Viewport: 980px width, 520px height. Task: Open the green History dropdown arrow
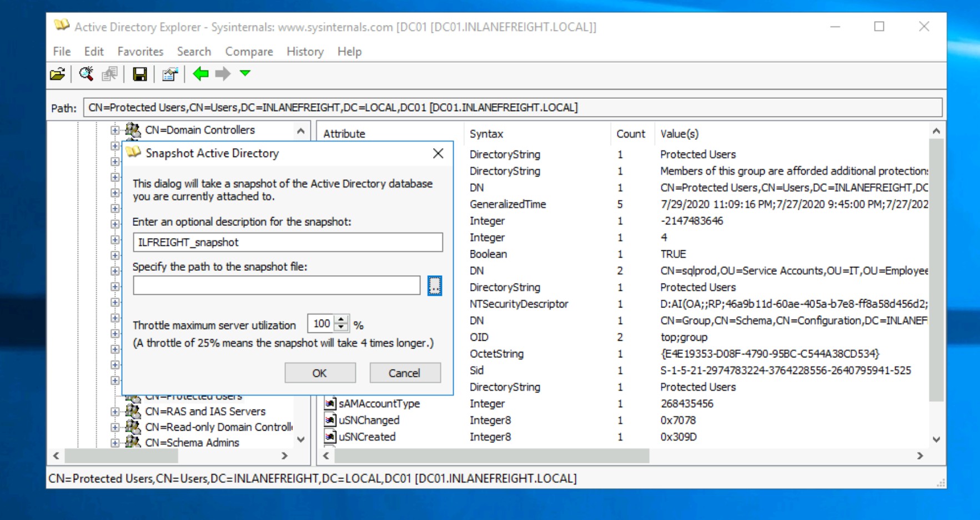tap(245, 73)
